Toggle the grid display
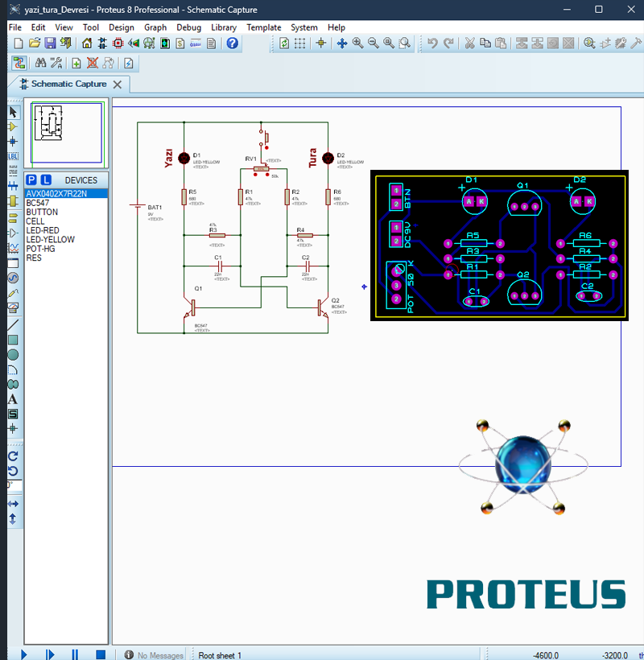The image size is (644, 660). pos(300,43)
